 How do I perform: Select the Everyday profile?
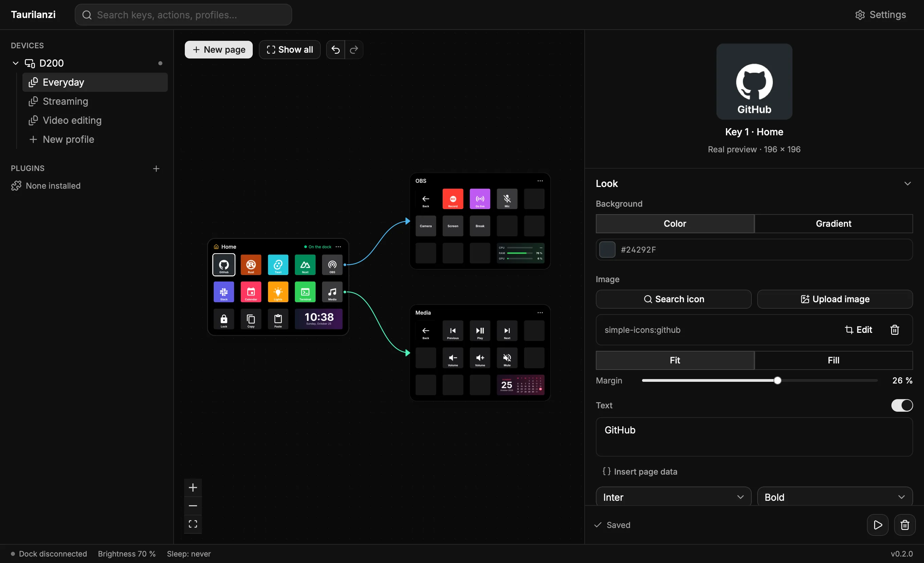[95, 82]
